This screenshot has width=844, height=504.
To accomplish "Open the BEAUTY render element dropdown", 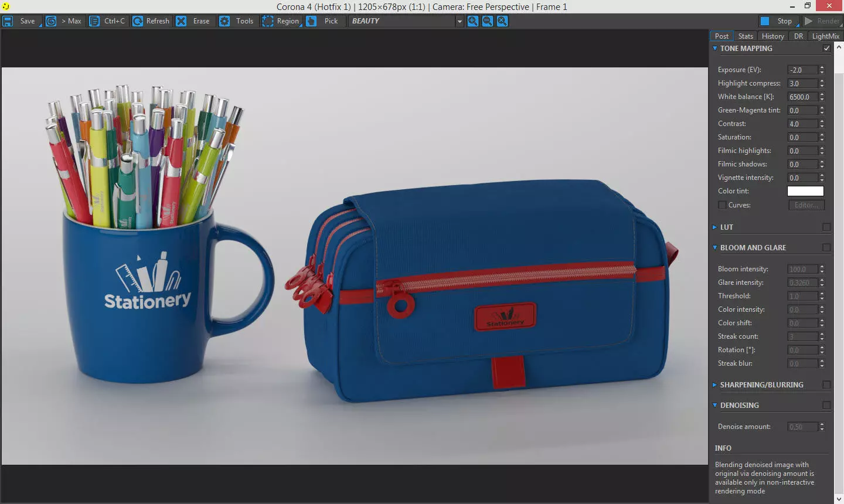I will (x=406, y=21).
